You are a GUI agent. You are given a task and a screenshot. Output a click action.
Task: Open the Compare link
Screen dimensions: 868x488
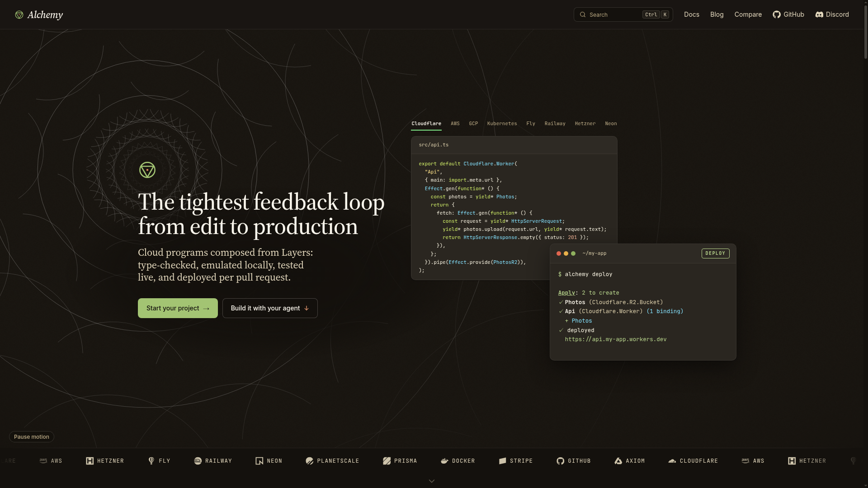tap(748, 14)
